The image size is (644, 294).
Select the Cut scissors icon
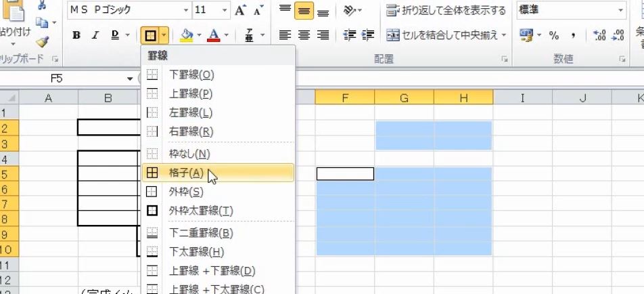[41, 5]
